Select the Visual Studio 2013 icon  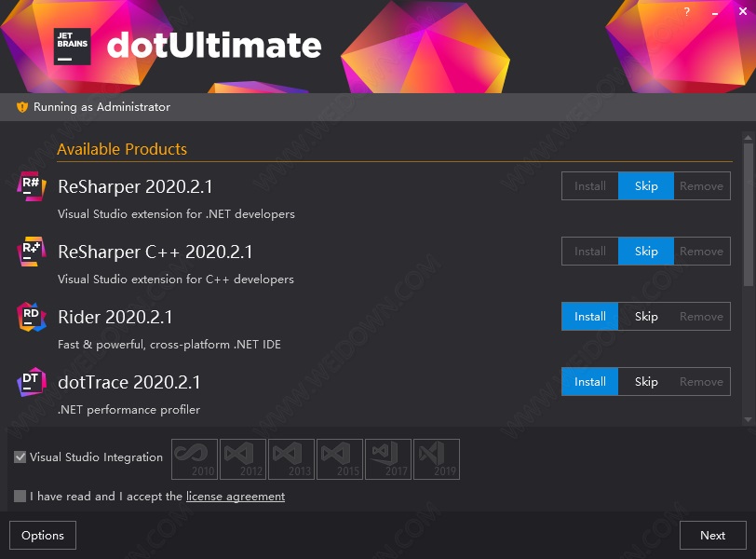coord(291,459)
